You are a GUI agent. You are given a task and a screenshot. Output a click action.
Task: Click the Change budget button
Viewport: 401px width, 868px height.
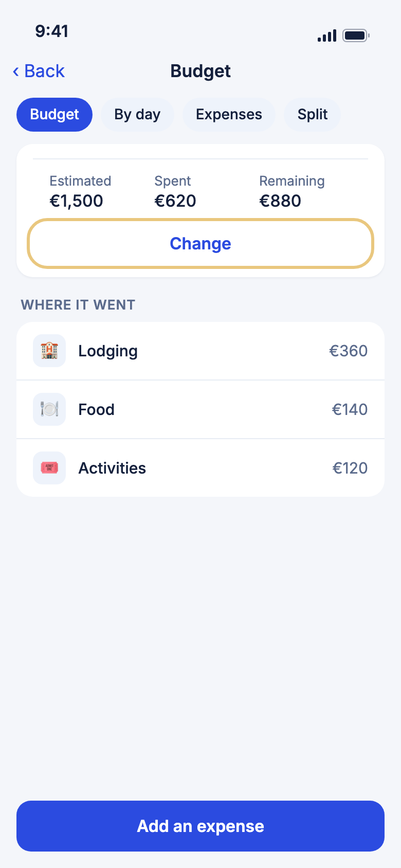200,244
